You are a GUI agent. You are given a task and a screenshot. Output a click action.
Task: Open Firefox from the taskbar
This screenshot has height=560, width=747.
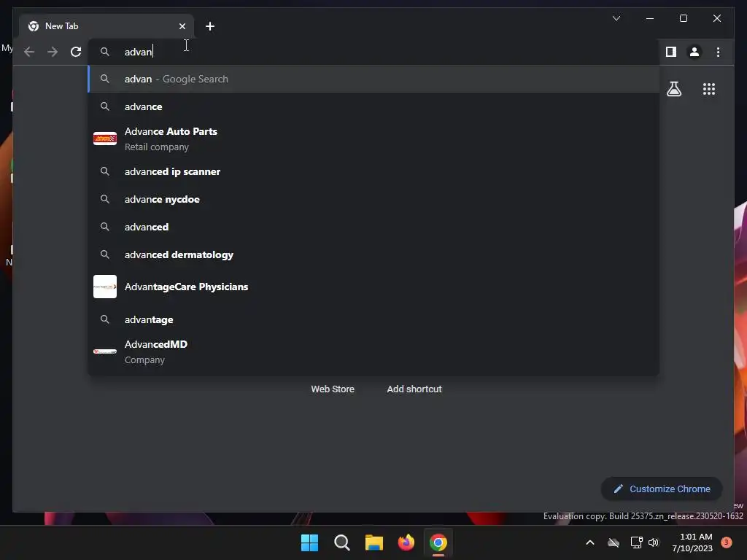click(x=406, y=542)
